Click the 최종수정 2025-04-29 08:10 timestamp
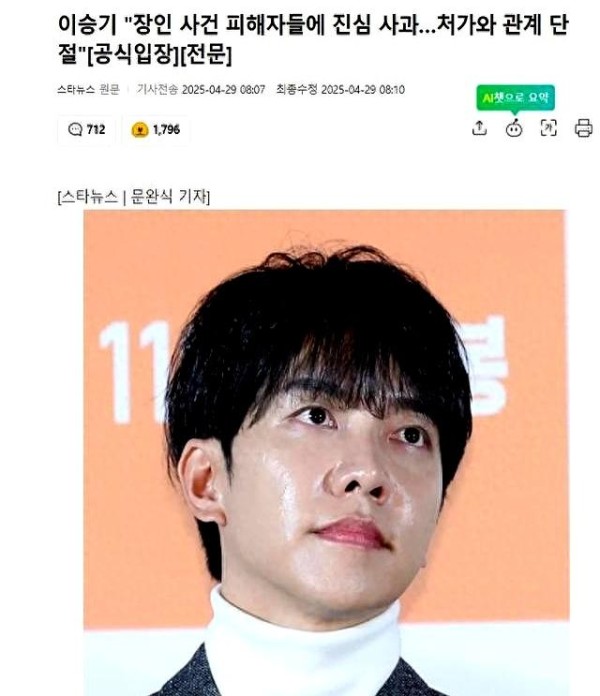Image resolution: width=600 pixels, height=696 pixels. click(340, 90)
